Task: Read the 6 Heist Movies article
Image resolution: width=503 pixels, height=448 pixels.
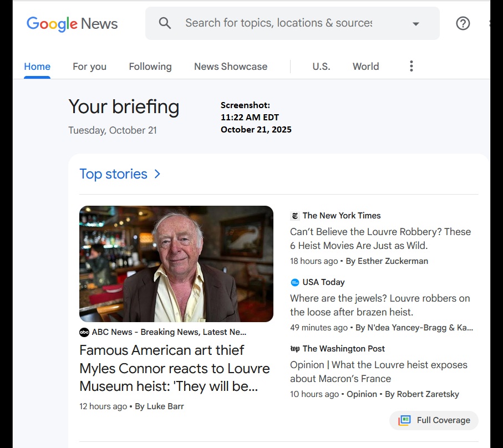Action: pyautogui.click(x=380, y=238)
